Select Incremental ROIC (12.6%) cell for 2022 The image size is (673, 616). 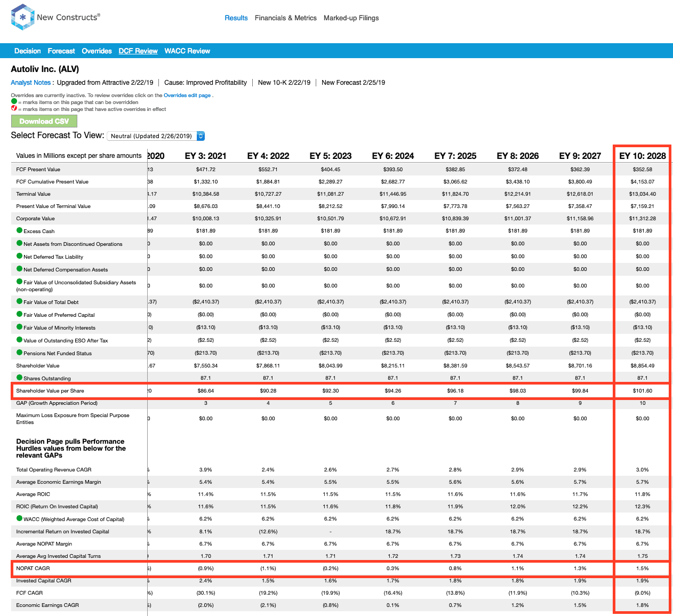coord(268,532)
